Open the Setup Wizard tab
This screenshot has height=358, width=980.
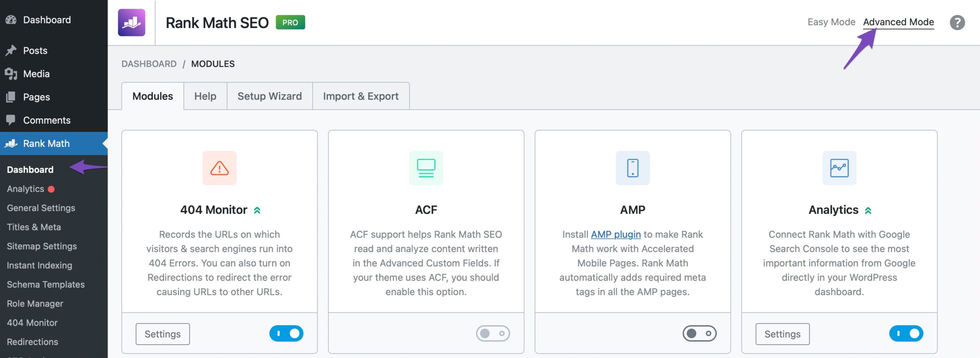point(269,96)
